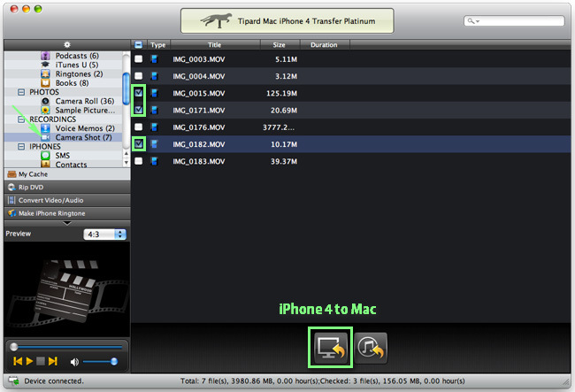Uncheck the box for IMG_0182.MOV
Screen dimensions: 575x392
tap(138, 144)
